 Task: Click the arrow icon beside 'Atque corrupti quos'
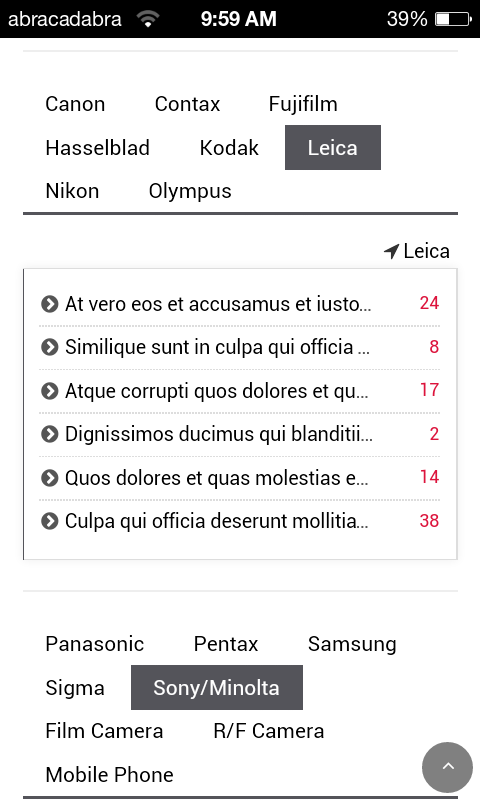coord(49,391)
